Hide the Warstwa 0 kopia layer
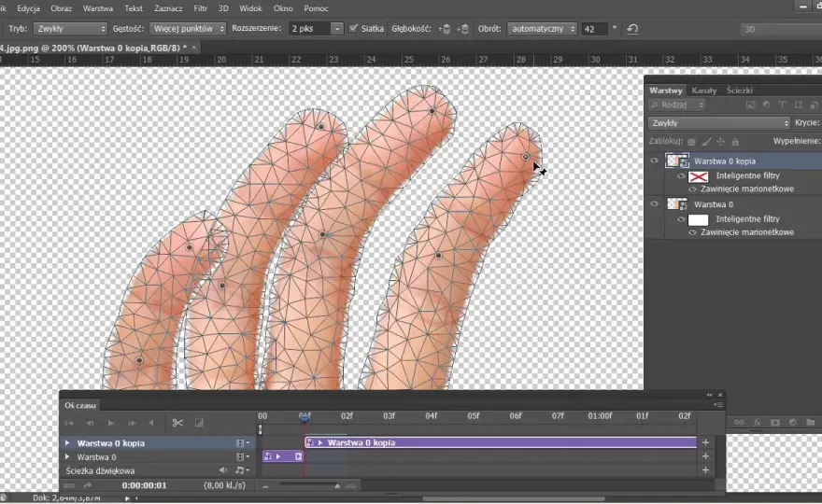The height and width of the screenshot is (504, 822). [x=654, y=161]
